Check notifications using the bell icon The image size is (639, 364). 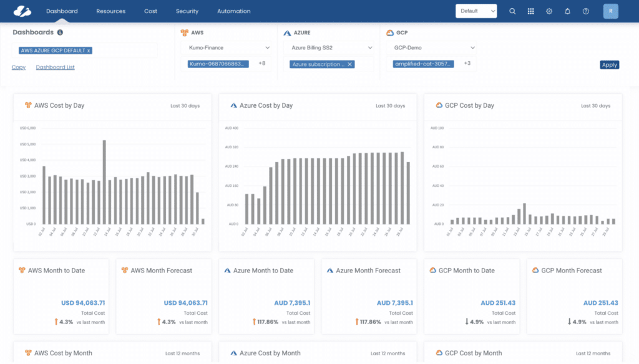pyautogui.click(x=567, y=11)
